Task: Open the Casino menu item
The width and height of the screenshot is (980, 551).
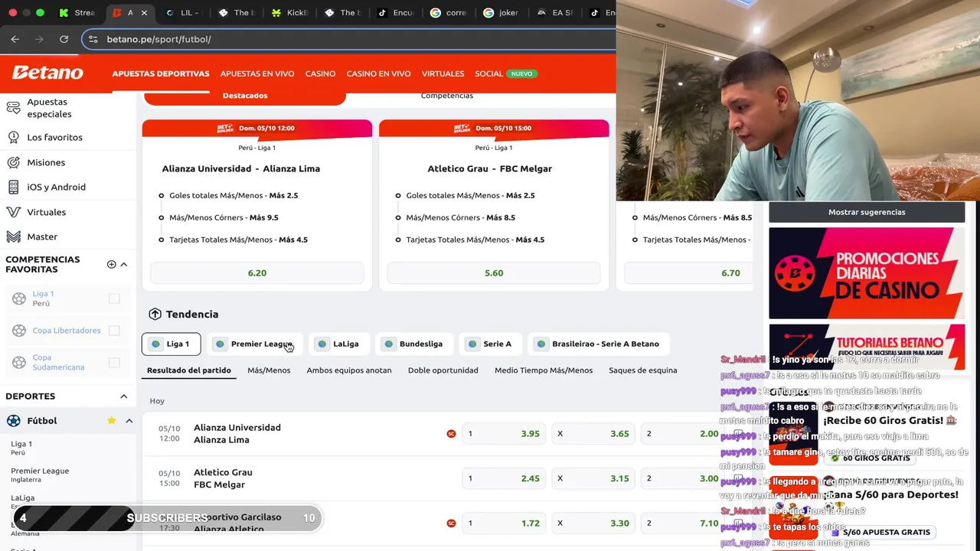Action: click(x=320, y=73)
